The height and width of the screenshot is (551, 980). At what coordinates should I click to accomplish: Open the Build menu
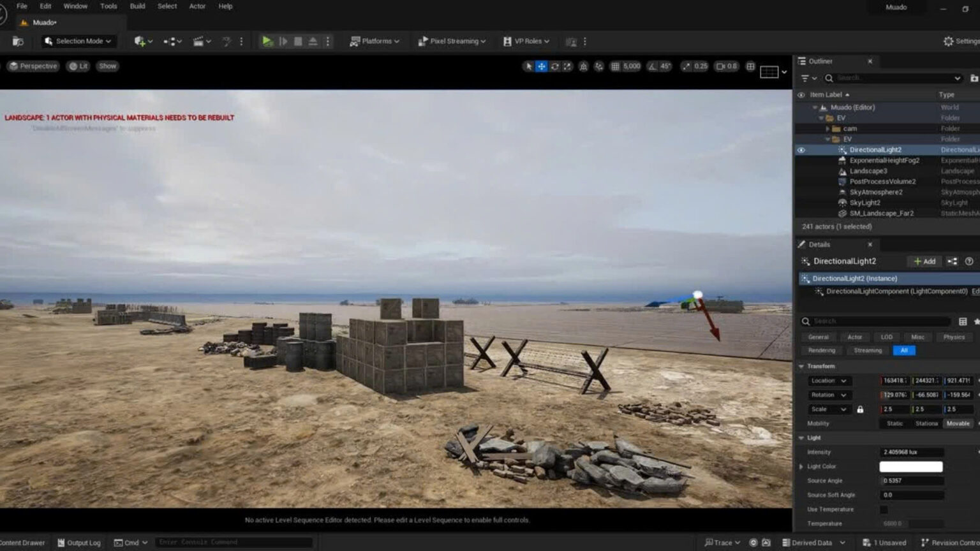click(x=137, y=6)
